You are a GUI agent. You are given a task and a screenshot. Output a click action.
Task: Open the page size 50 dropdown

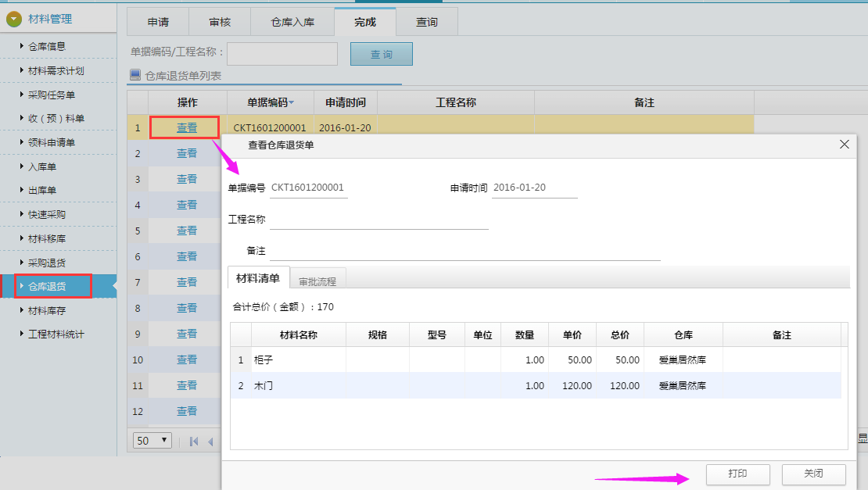(x=152, y=441)
